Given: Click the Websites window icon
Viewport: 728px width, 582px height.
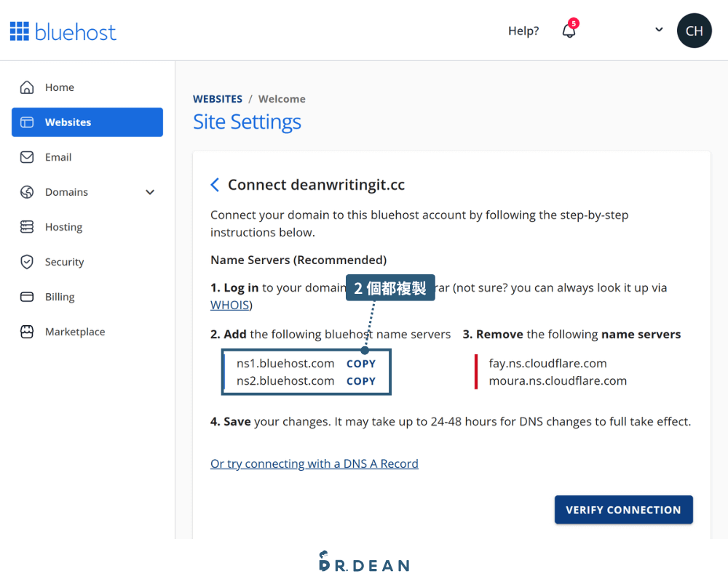Looking at the screenshot, I should pyautogui.click(x=27, y=122).
